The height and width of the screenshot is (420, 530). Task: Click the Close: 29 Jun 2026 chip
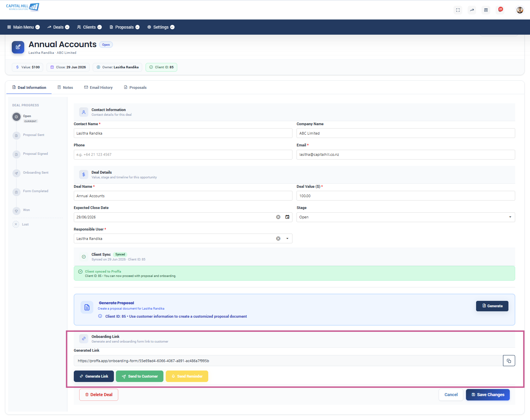pos(68,67)
